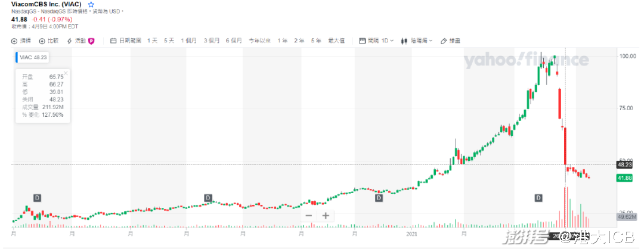This screenshot has width=644, height=249.
Task: Show the 最大值 maximum range
Action: pyautogui.click(x=336, y=41)
